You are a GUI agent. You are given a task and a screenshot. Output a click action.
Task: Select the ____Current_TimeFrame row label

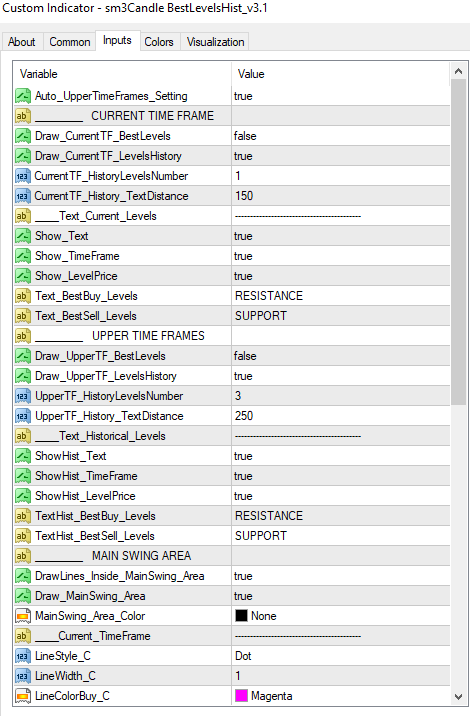tap(93, 636)
